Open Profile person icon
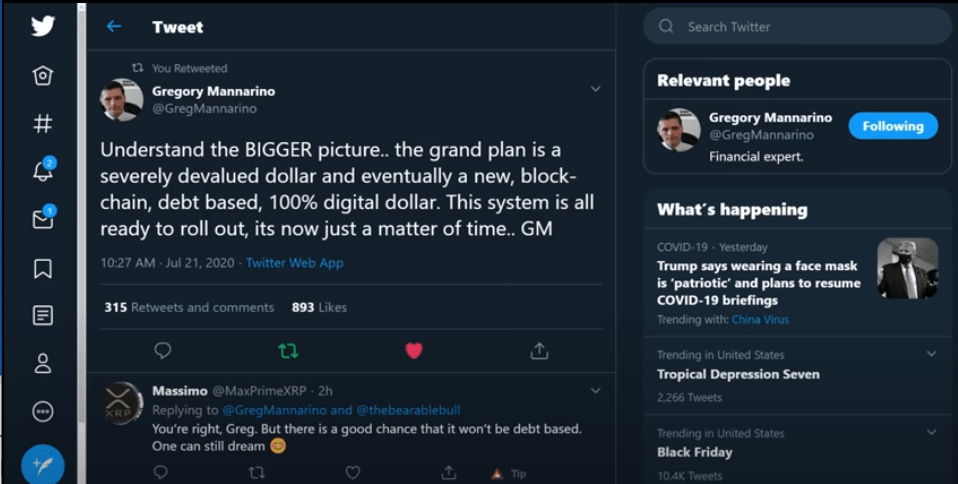Screen dimensions: 958x484 (43, 363)
